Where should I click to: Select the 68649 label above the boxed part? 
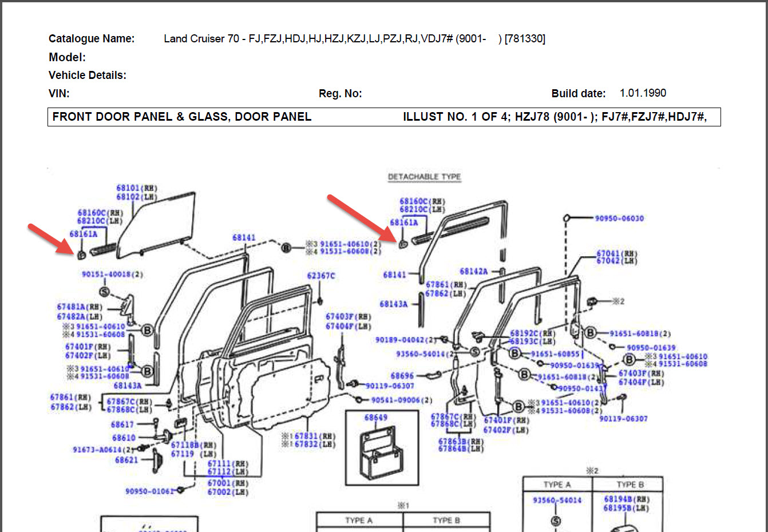pos(375,418)
